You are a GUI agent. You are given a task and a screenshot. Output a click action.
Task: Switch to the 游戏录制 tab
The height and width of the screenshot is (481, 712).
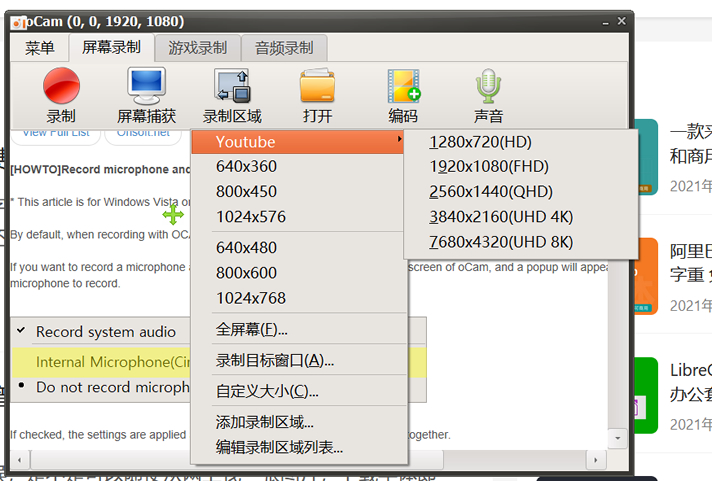click(198, 48)
